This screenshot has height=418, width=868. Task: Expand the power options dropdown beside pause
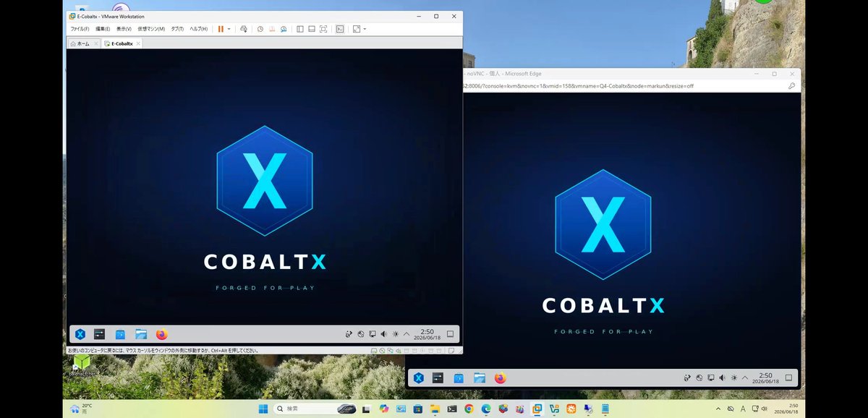point(229,29)
